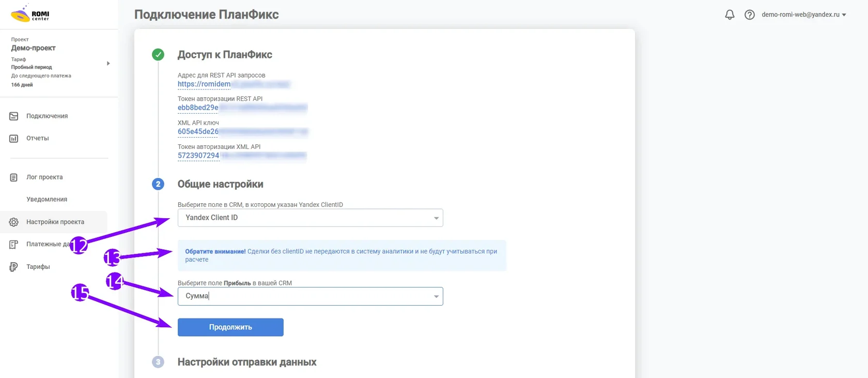Click the Отчеты chart icon
The height and width of the screenshot is (378, 868).
pos(14,138)
